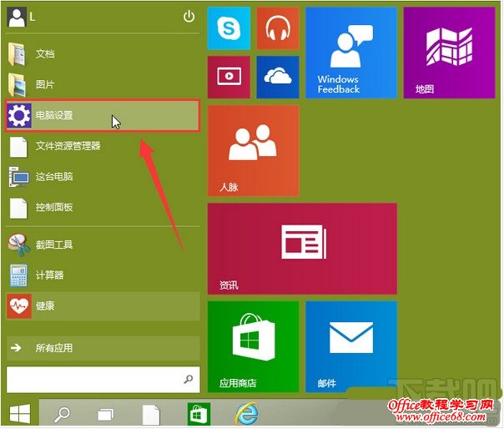Image resolution: width=504 pixels, height=429 pixels.
Task: Open 电脑设置 PC settings
Action: tap(103, 115)
